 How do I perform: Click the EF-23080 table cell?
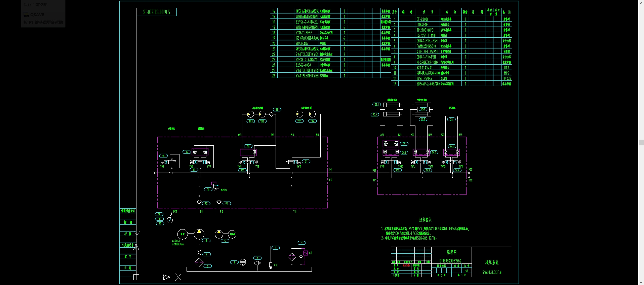click(428, 19)
